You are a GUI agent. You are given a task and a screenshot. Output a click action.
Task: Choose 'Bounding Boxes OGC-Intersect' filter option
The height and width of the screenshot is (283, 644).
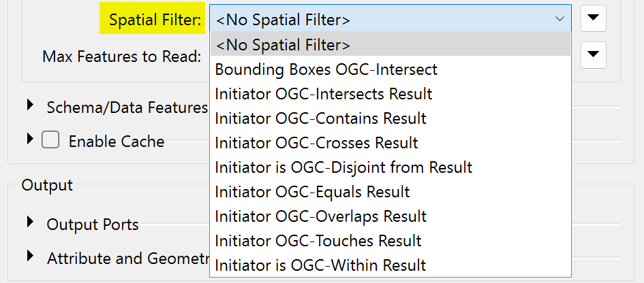[326, 69]
